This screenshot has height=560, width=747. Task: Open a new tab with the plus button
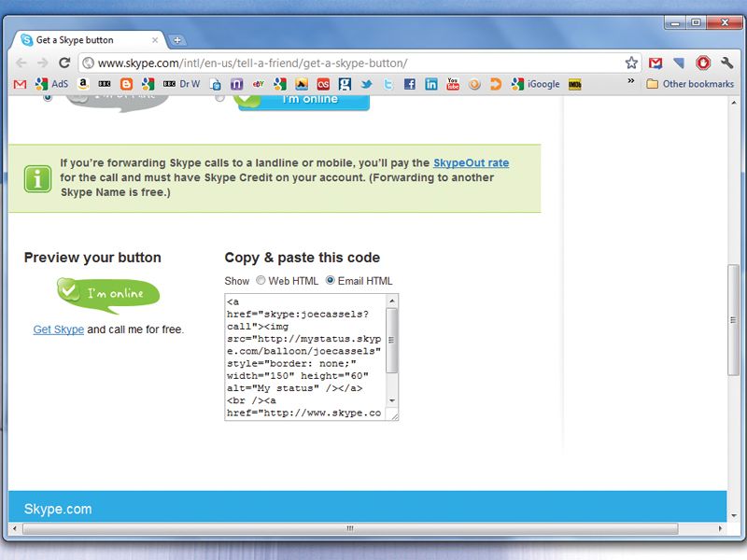[177, 40]
